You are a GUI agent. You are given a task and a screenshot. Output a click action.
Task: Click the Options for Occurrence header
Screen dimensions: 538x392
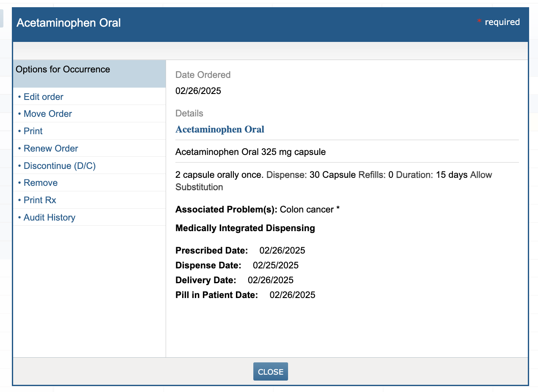pyautogui.click(x=63, y=69)
